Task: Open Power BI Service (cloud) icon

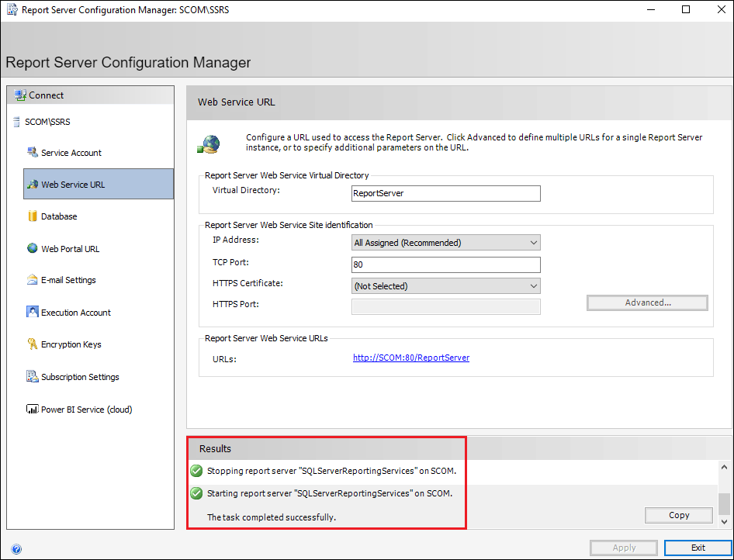Action: pyautogui.click(x=33, y=410)
